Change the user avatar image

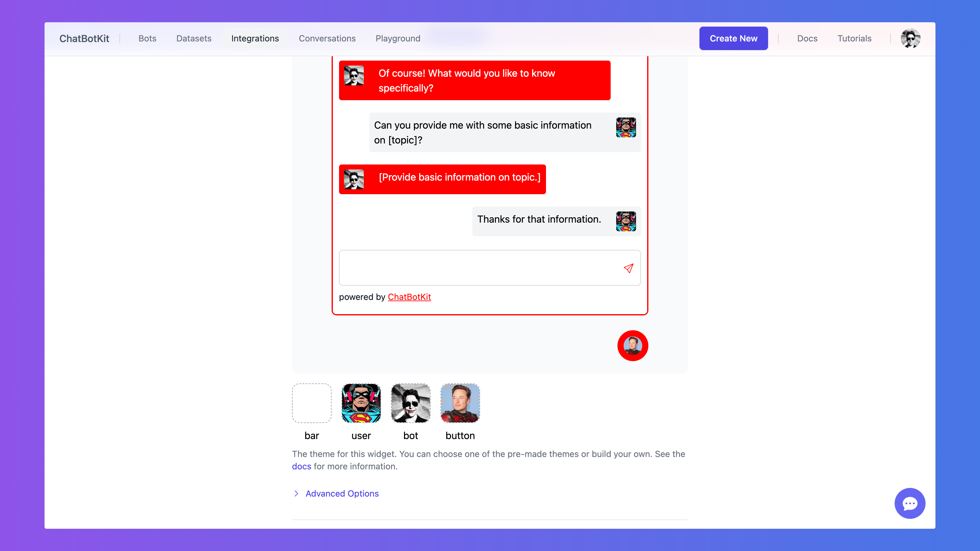(361, 403)
